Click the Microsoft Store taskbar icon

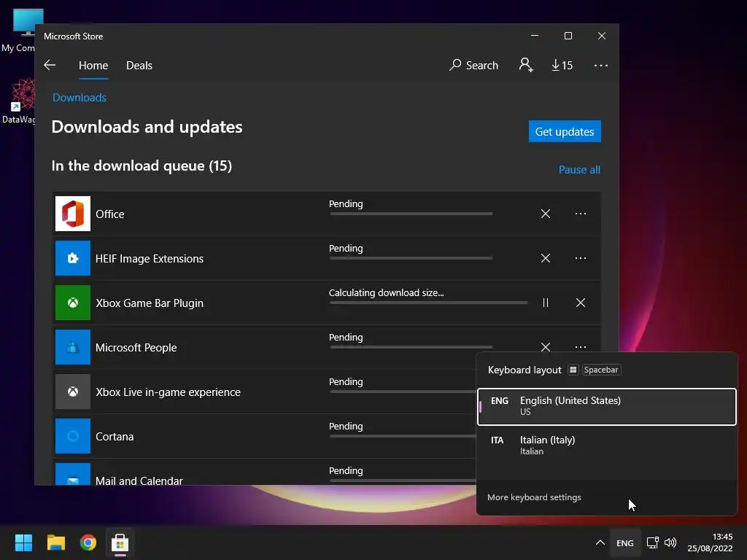click(x=120, y=542)
